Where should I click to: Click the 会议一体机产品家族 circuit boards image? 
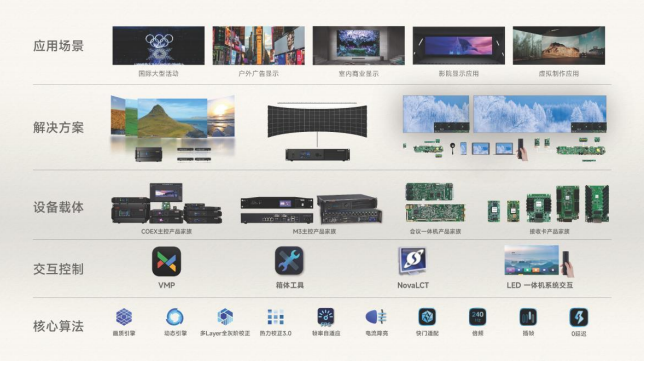point(435,203)
